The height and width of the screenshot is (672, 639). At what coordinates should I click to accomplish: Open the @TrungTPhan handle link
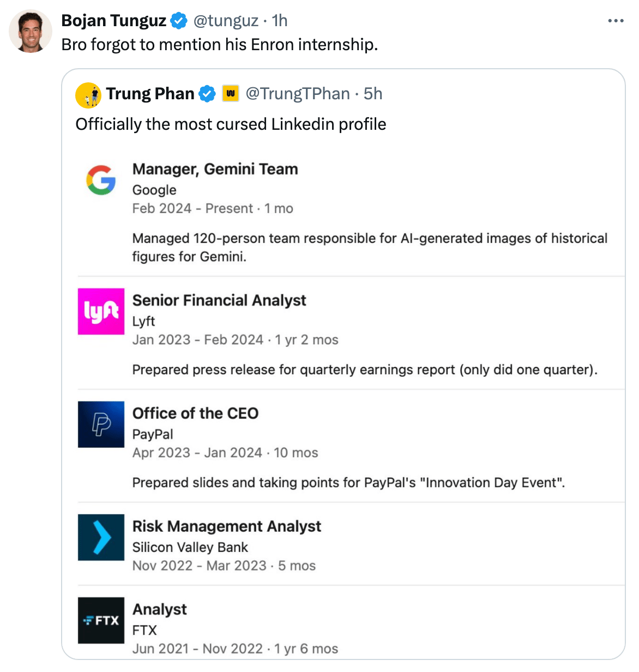pyautogui.click(x=298, y=94)
